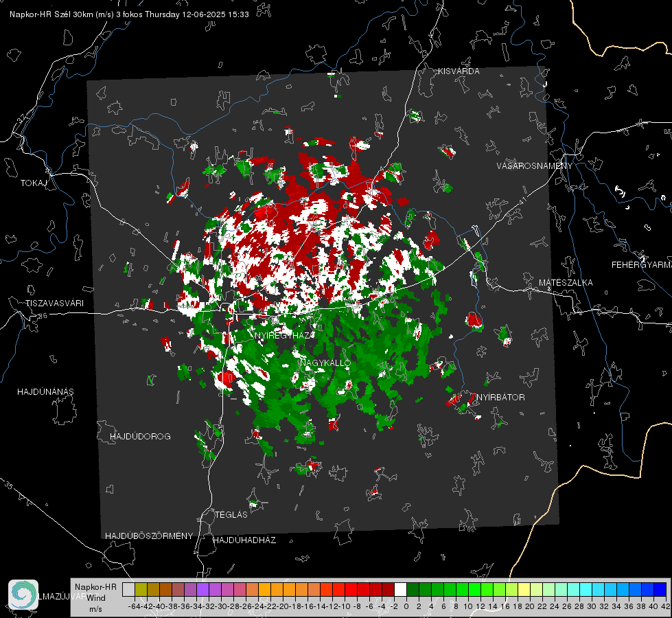Click the m/s unit label
Viewport: 672px width, 618px height.
(95, 609)
